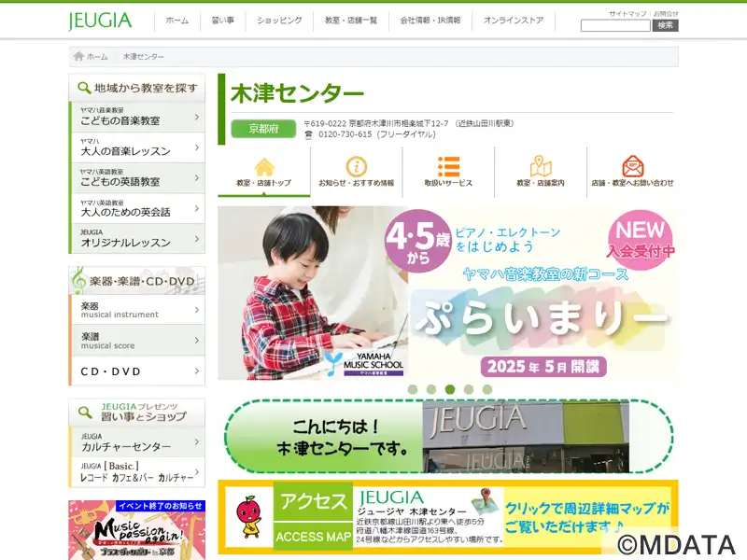This screenshot has width=747, height=560.
Task: Select the fifth carousel dot
Action: pyautogui.click(x=486, y=389)
